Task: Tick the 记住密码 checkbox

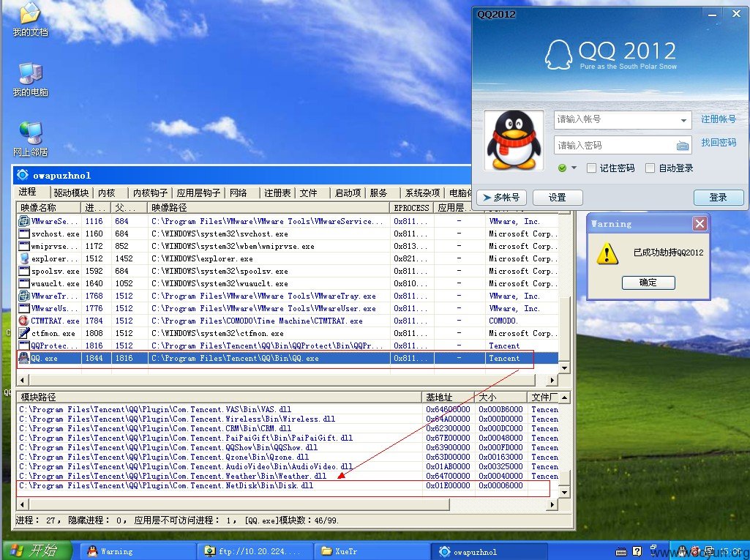Action: (592, 168)
